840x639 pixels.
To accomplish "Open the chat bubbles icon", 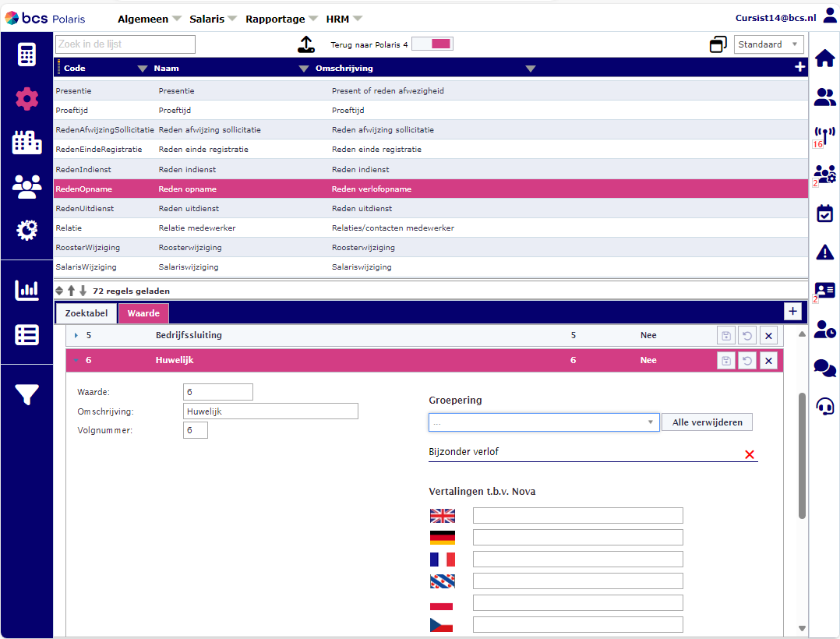I will (825, 368).
